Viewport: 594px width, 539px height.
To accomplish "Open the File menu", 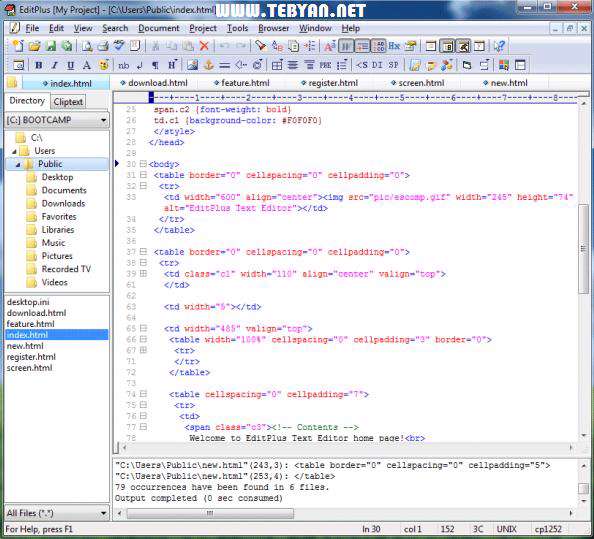I will pyautogui.click(x=32, y=28).
